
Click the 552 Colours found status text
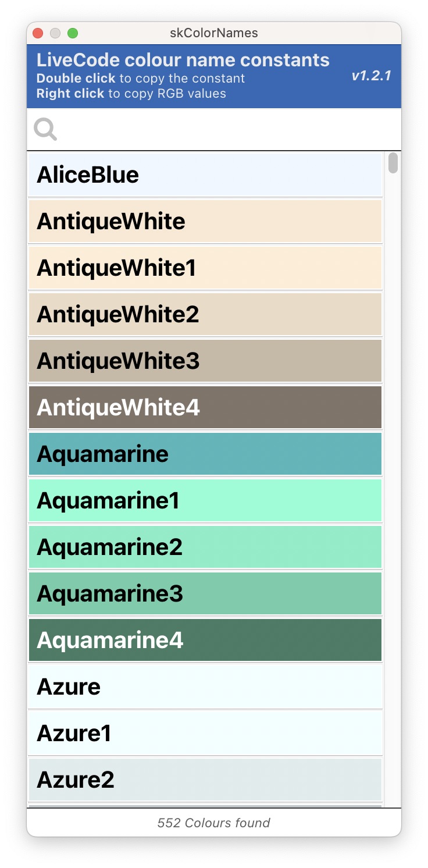[x=213, y=823]
